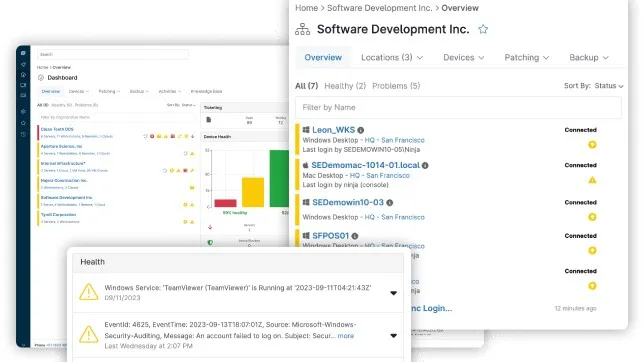Screen dimensions: 644x362
Task: Click the organization hierarchy icon beside the title
Action: click(302, 30)
